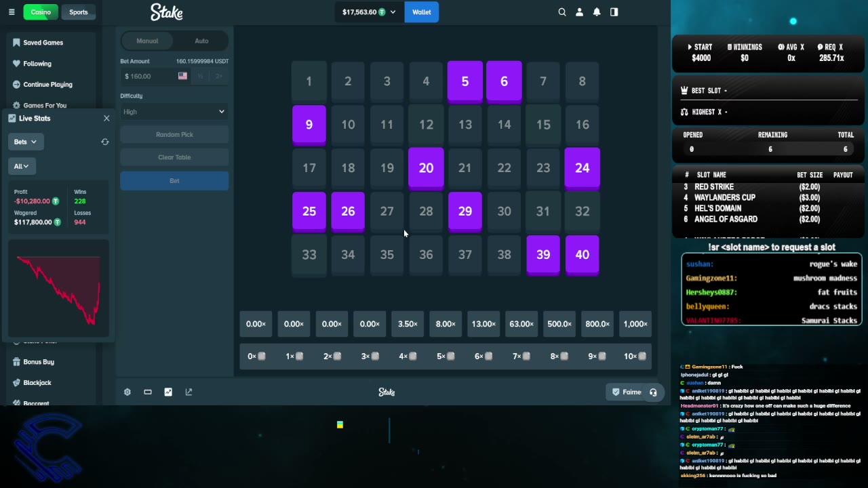Select Keno number 36
The height and width of the screenshot is (488, 868).
(426, 256)
